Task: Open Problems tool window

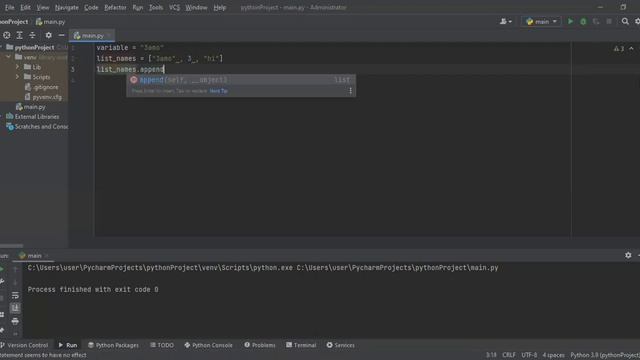Action: pyautogui.click(x=260, y=345)
